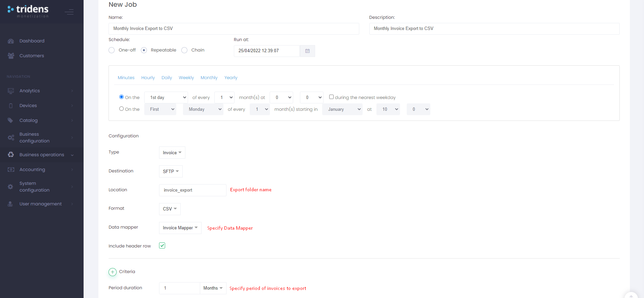Open Accounting menu in sidebar
Viewport: 644px width, 298px height.
click(32, 170)
